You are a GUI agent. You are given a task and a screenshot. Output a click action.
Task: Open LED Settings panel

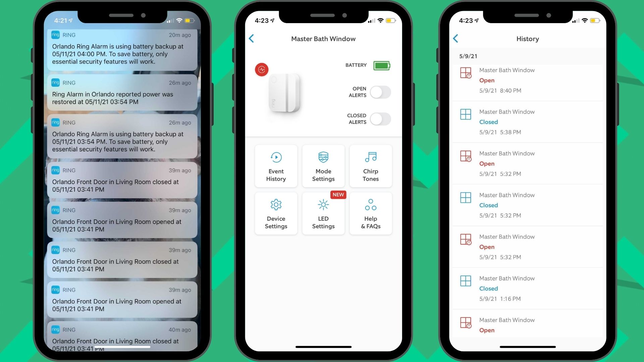[x=322, y=214]
